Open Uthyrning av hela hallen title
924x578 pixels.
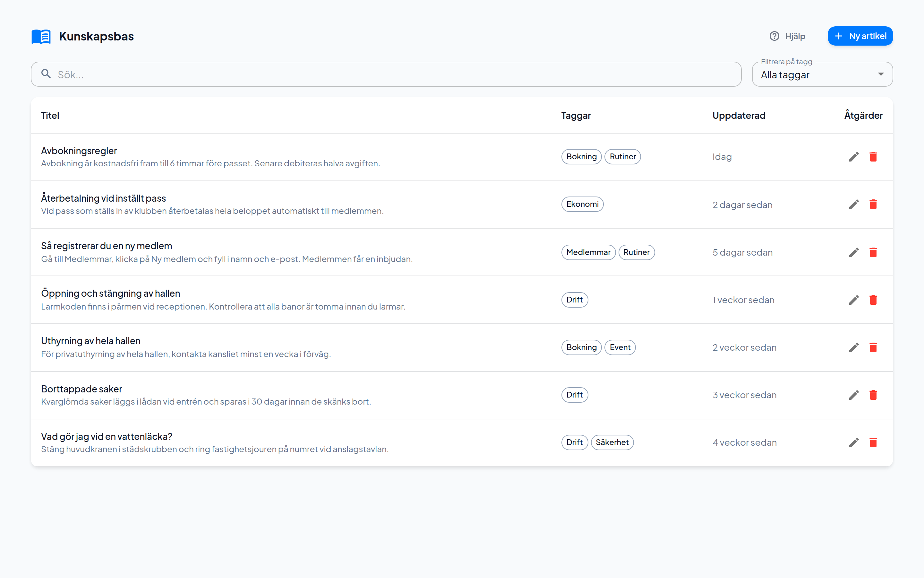[91, 341]
